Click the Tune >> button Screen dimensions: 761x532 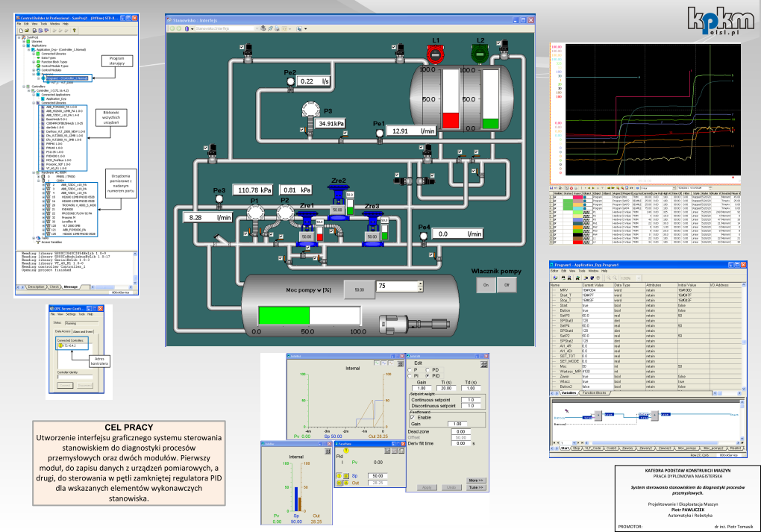476,487
